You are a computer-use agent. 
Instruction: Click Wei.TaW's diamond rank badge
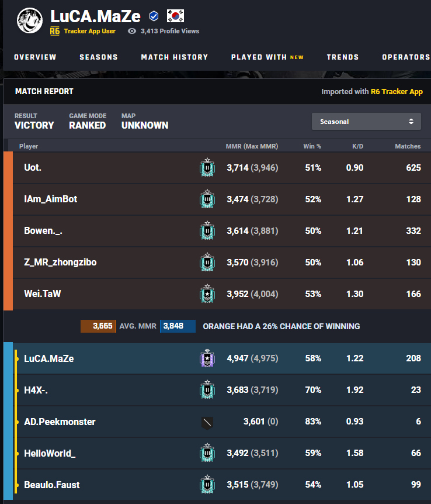(x=207, y=293)
